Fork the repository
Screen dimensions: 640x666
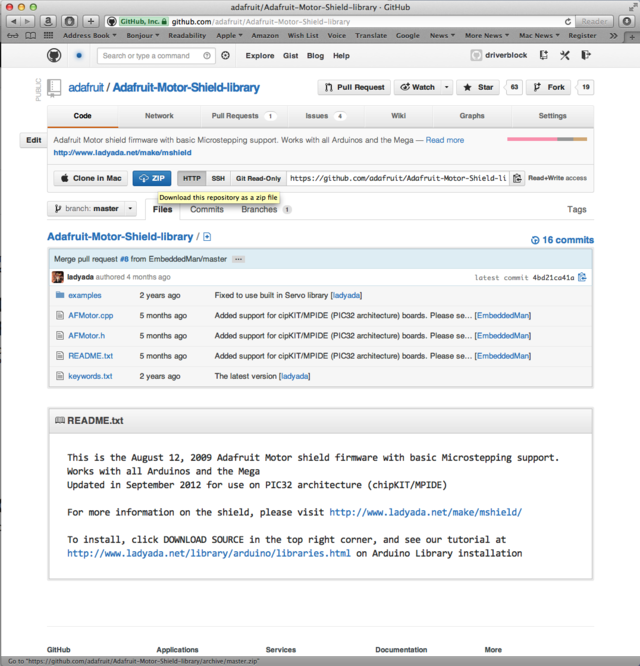549,87
